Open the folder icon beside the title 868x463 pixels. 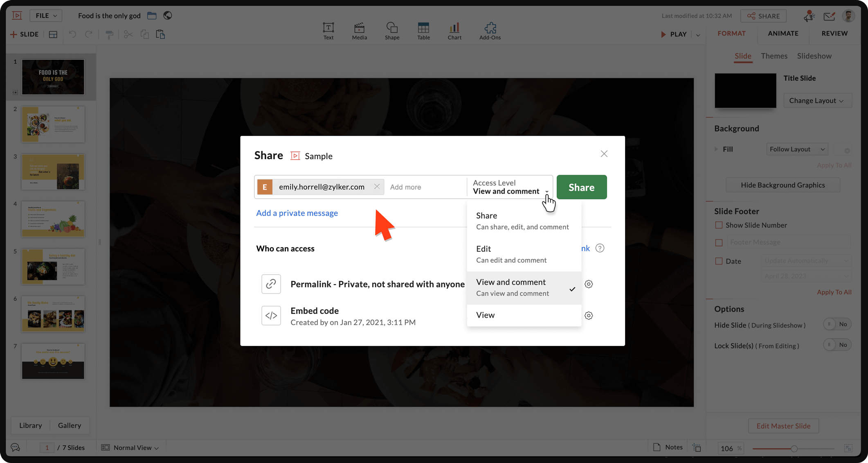tap(152, 16)
